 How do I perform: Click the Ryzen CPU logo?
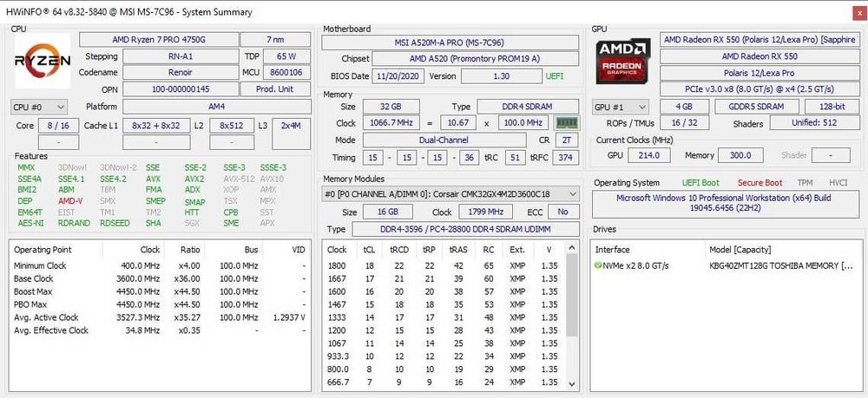42,60
